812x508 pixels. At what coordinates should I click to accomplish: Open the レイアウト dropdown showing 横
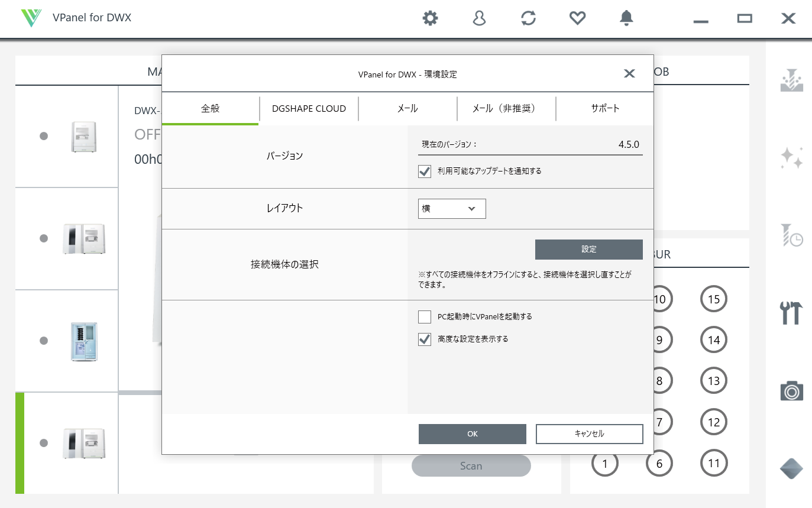(x=452, y=209)
